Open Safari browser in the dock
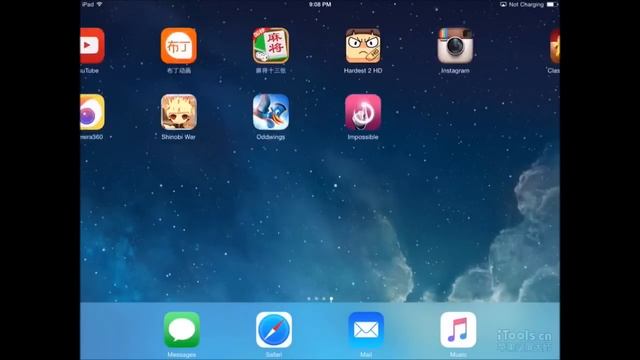640x360 pixels. 274,330
